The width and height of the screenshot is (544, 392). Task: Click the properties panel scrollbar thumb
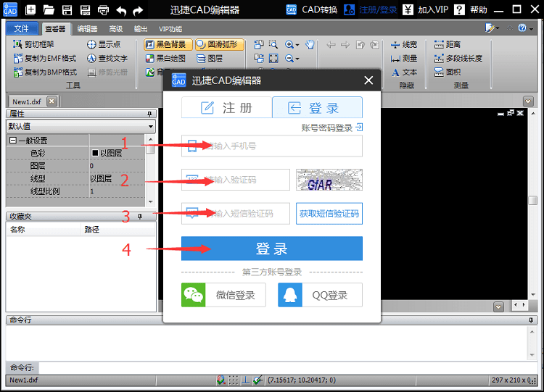[x=150, y=149]
